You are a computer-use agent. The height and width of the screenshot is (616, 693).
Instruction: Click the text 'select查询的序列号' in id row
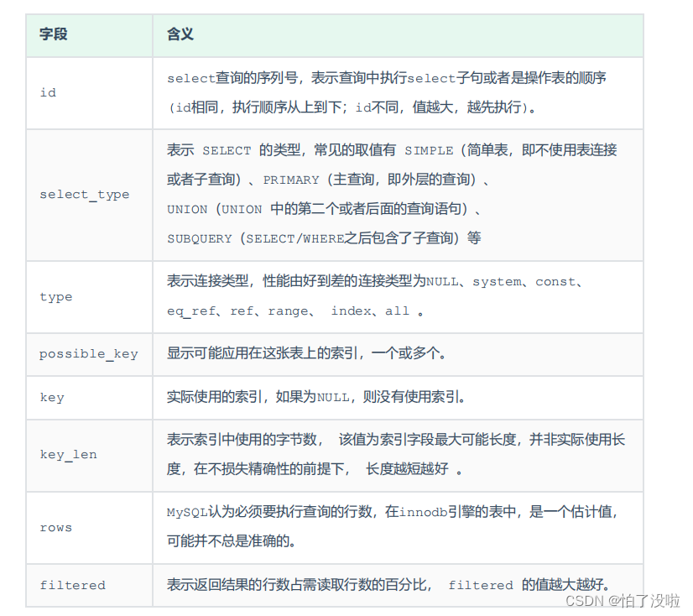coord(232,78)
